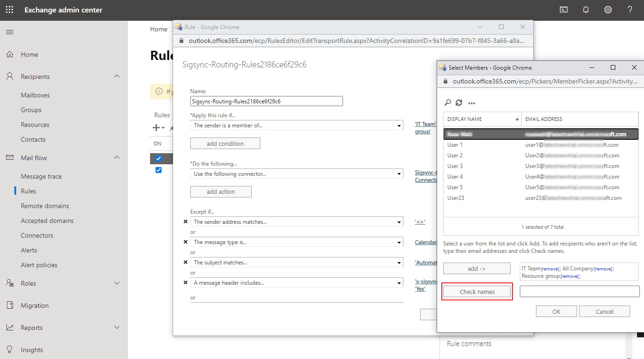Click the Check names button
The image size is (644, 359).
pos(477,292)
